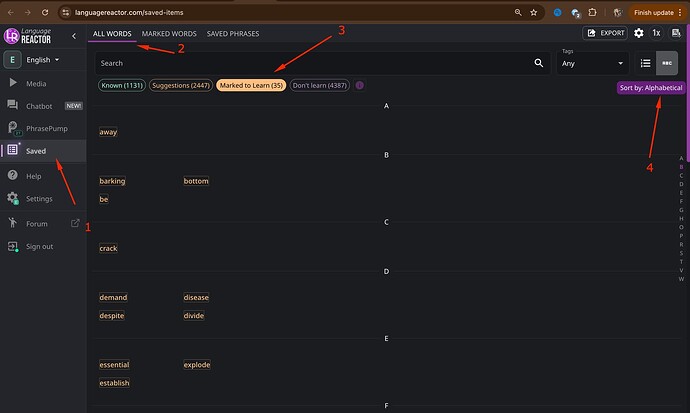Switch to the Saved Phrases tab
The height and width of the screenshot is (413, 690).
[233, 33]
